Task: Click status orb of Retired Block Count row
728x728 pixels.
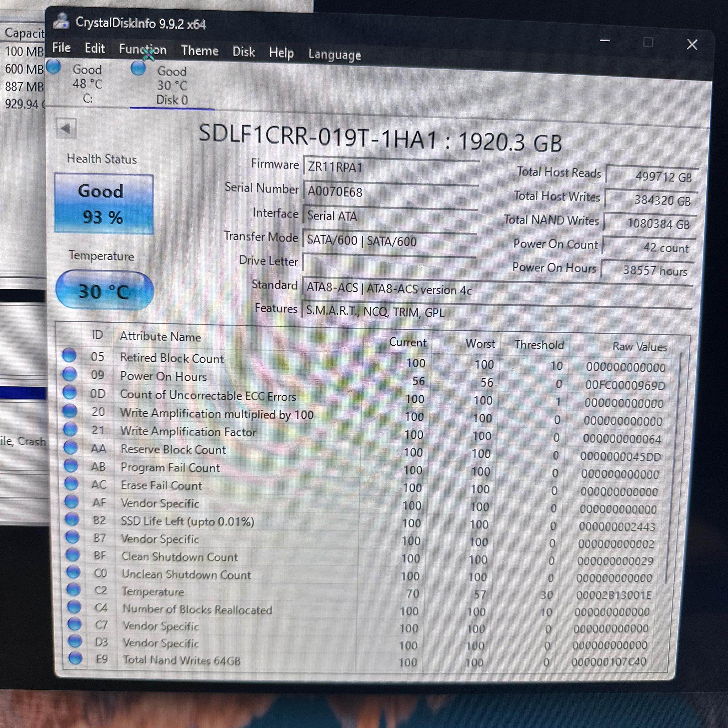Action: [69, 355]
